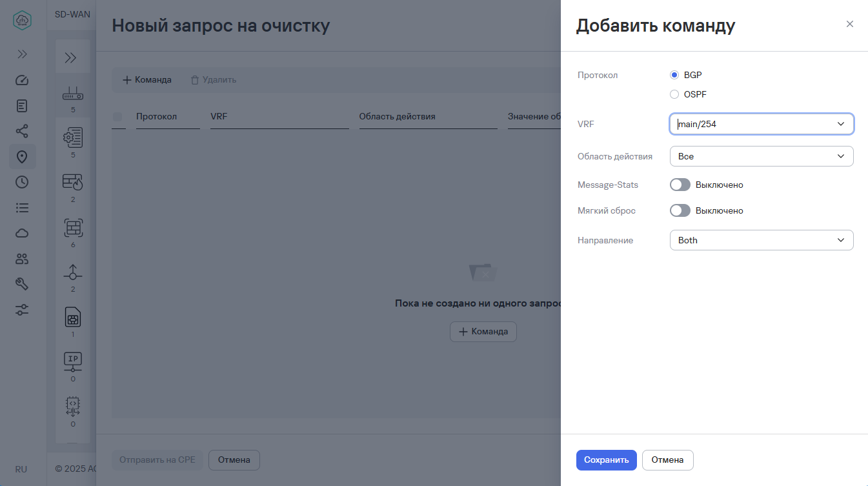
Task: Click Отмена in the add-command panel
Action: (667, 460)
